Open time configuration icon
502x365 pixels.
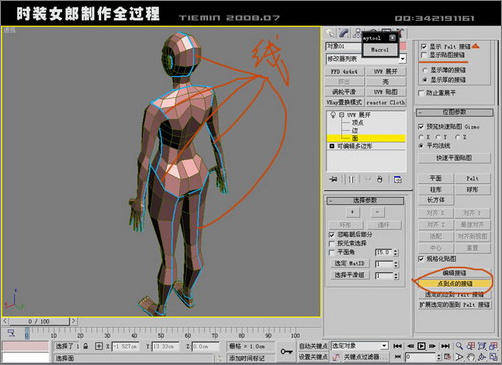(x=448, y=357)
